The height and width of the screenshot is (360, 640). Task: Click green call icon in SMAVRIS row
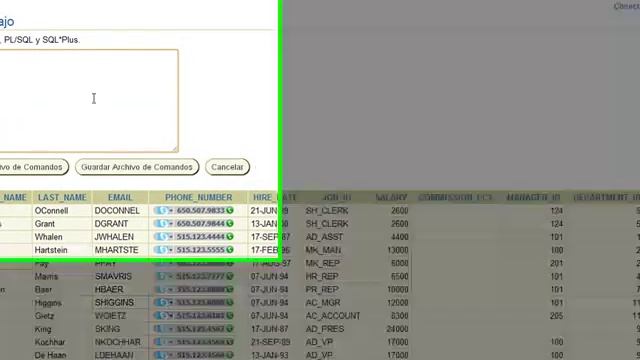point(230,276)
